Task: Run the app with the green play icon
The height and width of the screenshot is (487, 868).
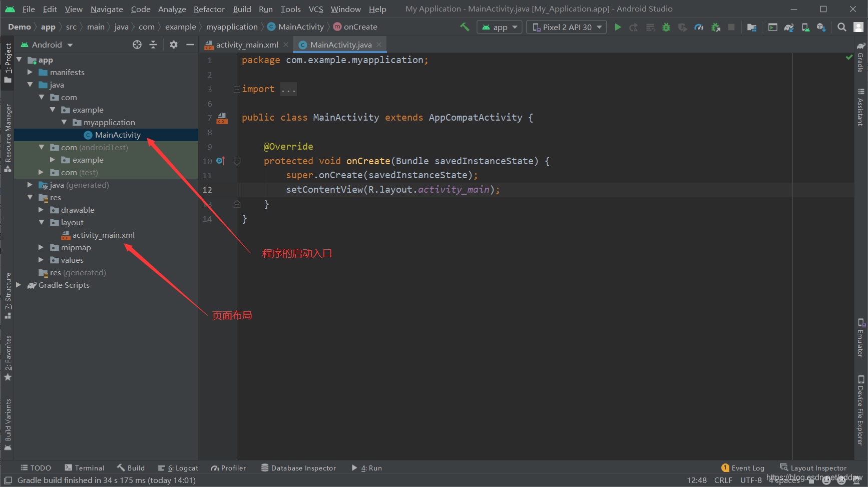Action: [x=618, y=27]
